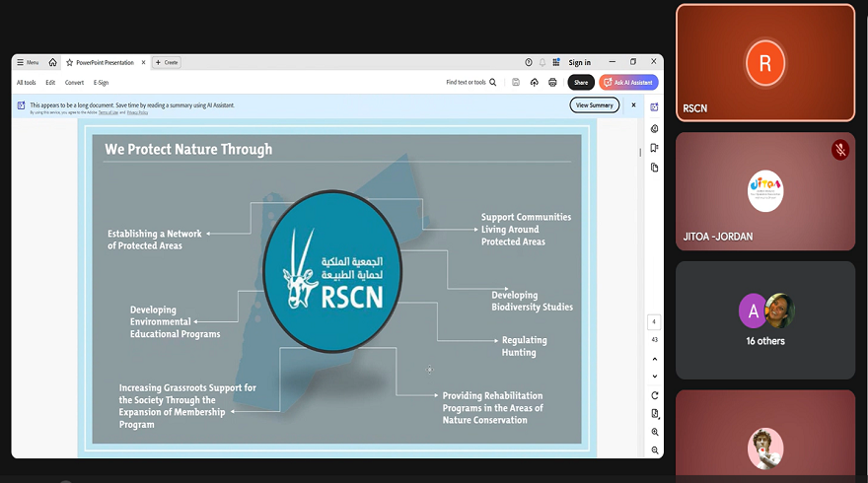
Task: Open Terms of Use link
Action: (108, 112)
